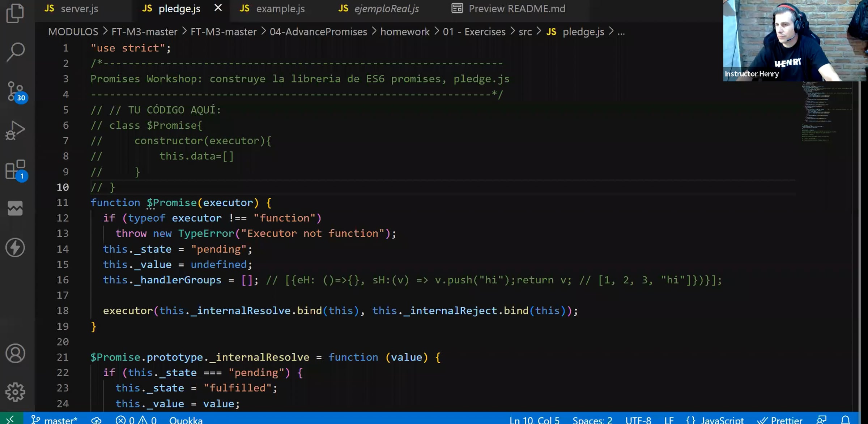The width and height of the screenshot is (868, 424).
Task: Open the Extensions sidebar view
Action: pos(16,170)
